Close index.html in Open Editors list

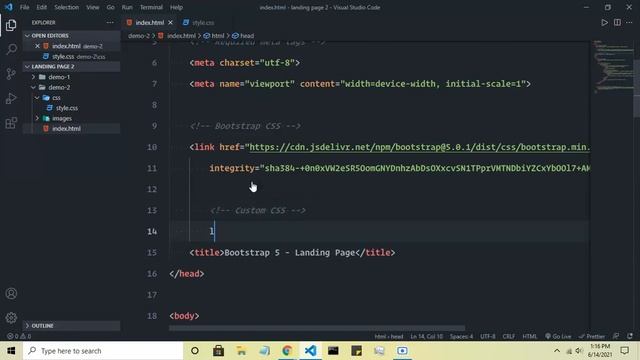click(37, 46)
